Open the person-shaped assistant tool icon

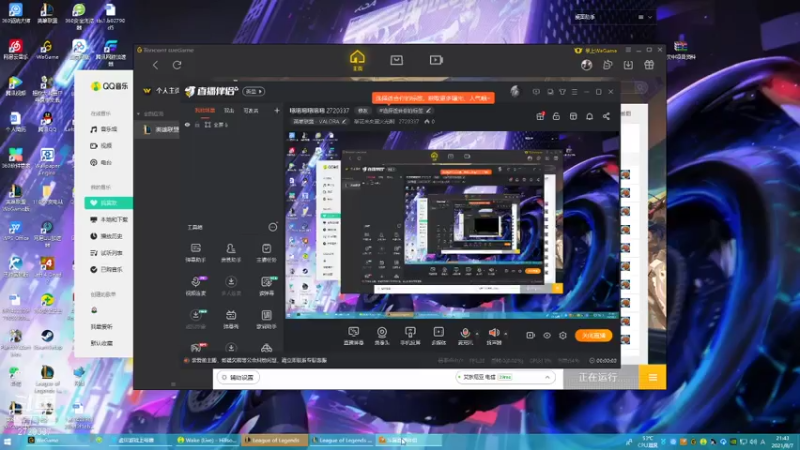click(231, 253)
